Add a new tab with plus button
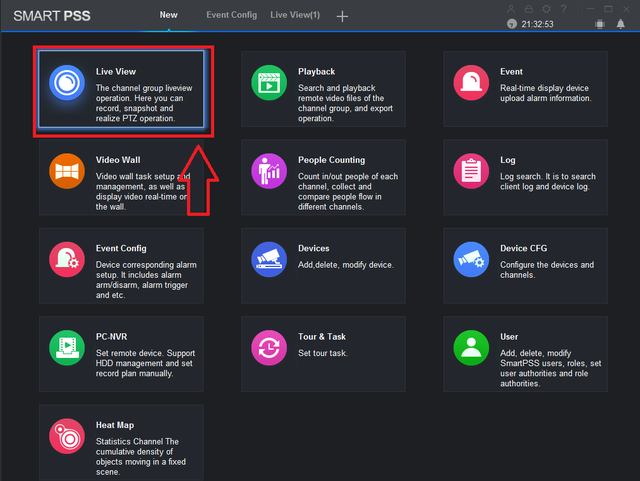 (x=342, y=16)
